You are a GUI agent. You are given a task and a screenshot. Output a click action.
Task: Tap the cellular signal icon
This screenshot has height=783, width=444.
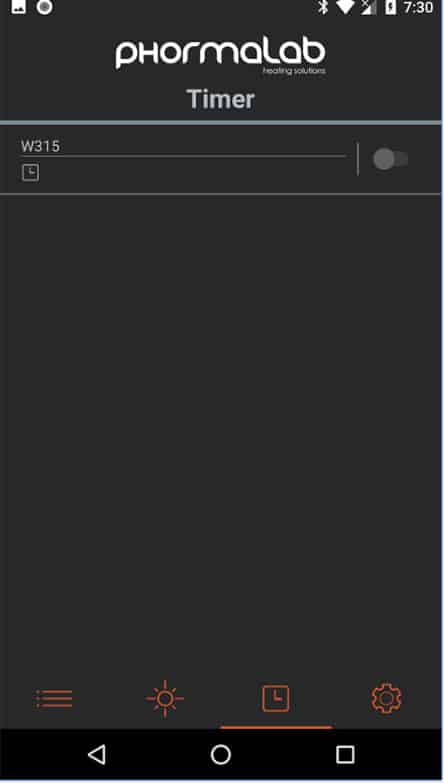[x=369, y=7]
